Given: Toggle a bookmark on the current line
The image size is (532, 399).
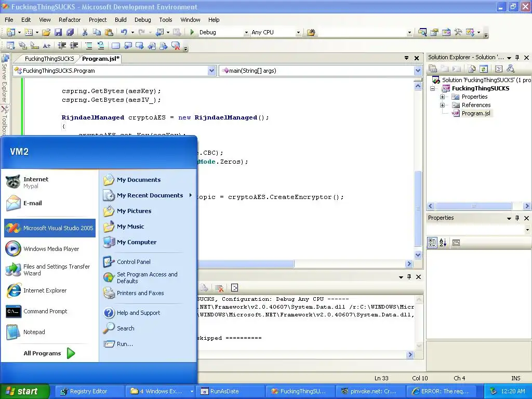Looking at the screenshot, I should point(116,46).
